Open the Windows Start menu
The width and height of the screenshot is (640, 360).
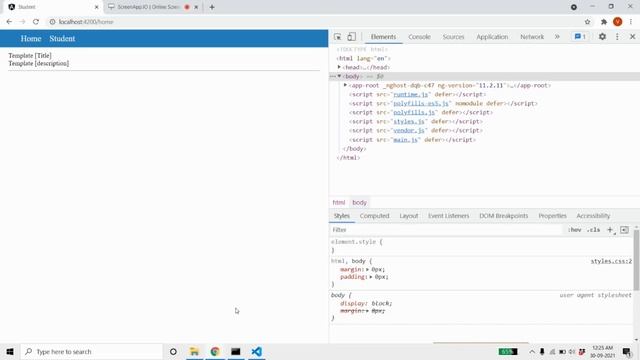[x=10, y=351]
